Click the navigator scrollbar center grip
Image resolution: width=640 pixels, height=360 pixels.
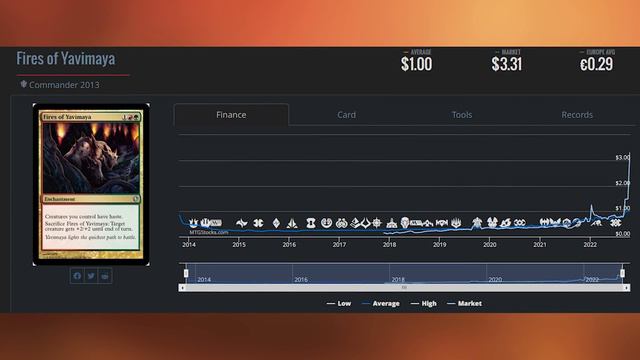404,288
